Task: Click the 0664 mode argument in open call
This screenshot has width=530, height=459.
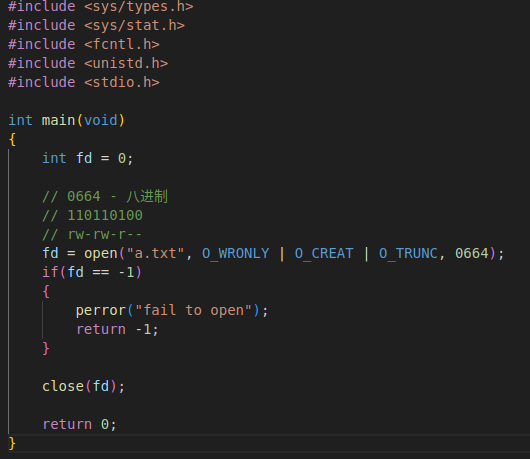Action: point(472,253)
